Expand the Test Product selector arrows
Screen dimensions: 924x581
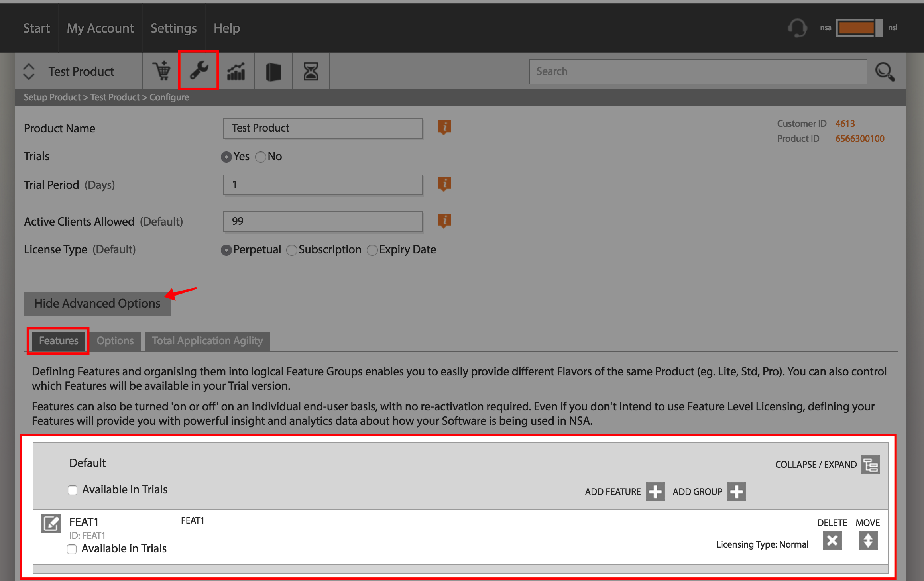tap(29, 71)
